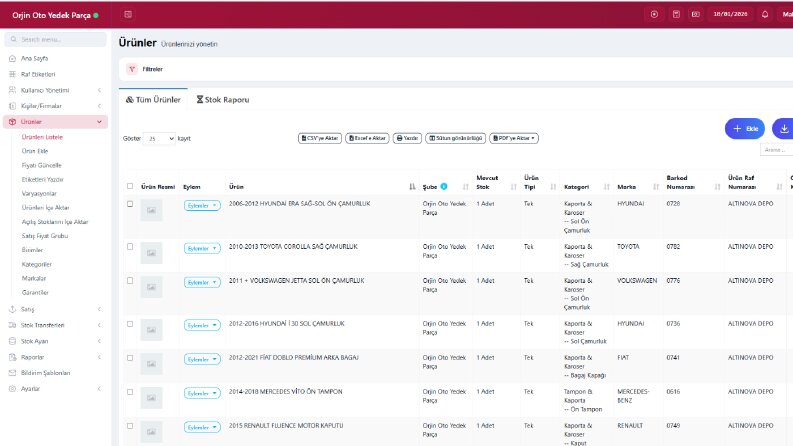Open Markalar submenu item
Image resolution: width=793 pixels, height=446 pixels.
[x=34, y=279]
